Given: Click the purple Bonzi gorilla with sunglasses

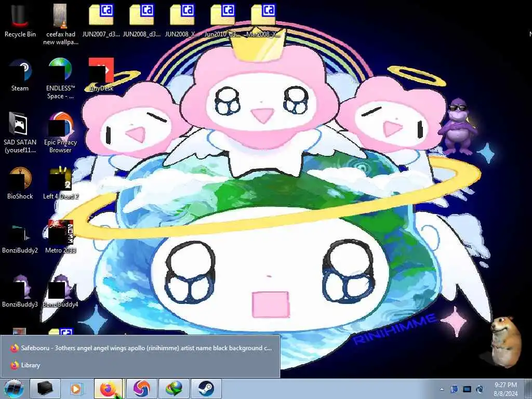Looking at the screenshot, I should tap(457, 126).
